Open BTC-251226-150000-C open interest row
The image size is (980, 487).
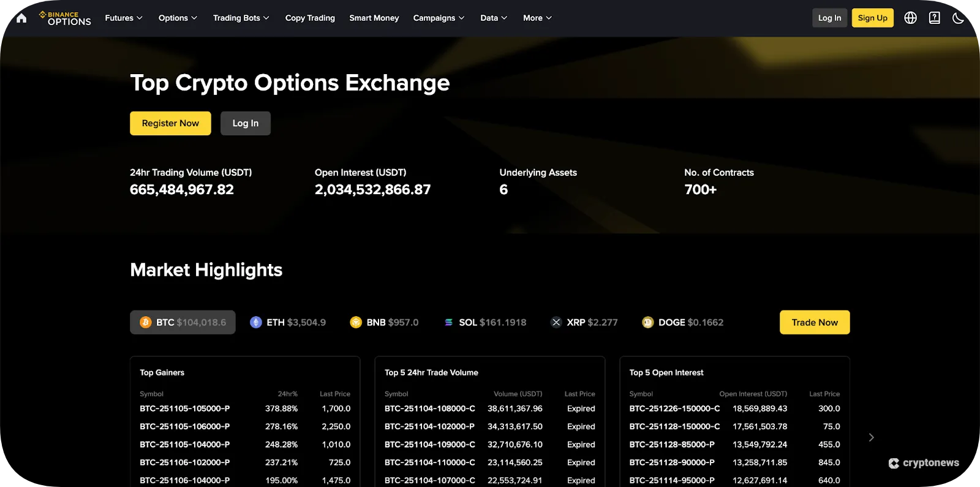[735, 409]
